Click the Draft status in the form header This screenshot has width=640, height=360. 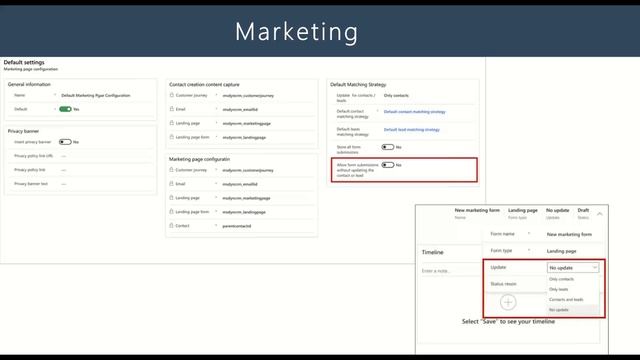click(x=583, y=210)
